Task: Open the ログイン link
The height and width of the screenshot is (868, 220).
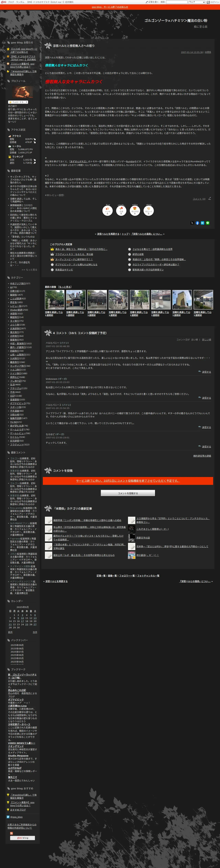Action: click(215, 2)
